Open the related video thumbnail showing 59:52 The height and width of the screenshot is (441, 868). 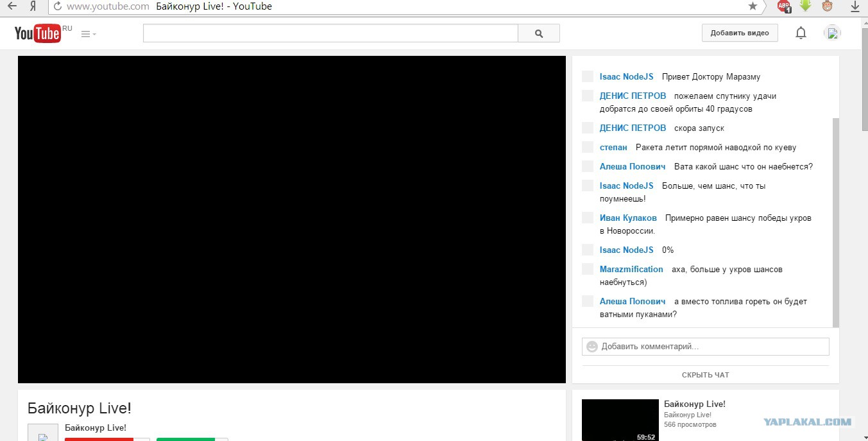[620, 420]
